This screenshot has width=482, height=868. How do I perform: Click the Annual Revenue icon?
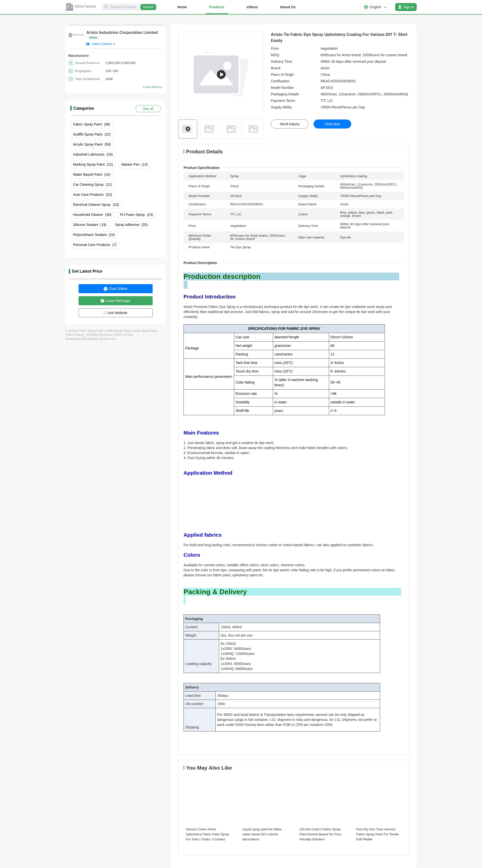coord(71,63)
